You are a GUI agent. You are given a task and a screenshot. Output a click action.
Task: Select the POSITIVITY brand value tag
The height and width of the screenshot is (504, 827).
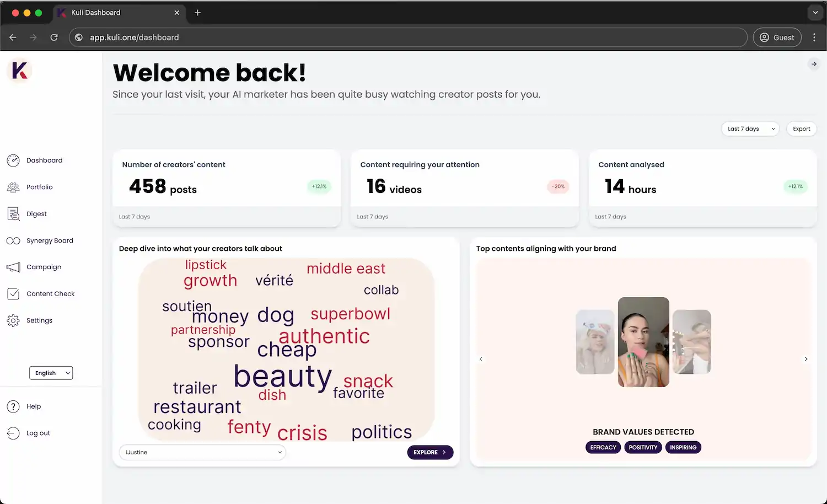coord(643,447)
